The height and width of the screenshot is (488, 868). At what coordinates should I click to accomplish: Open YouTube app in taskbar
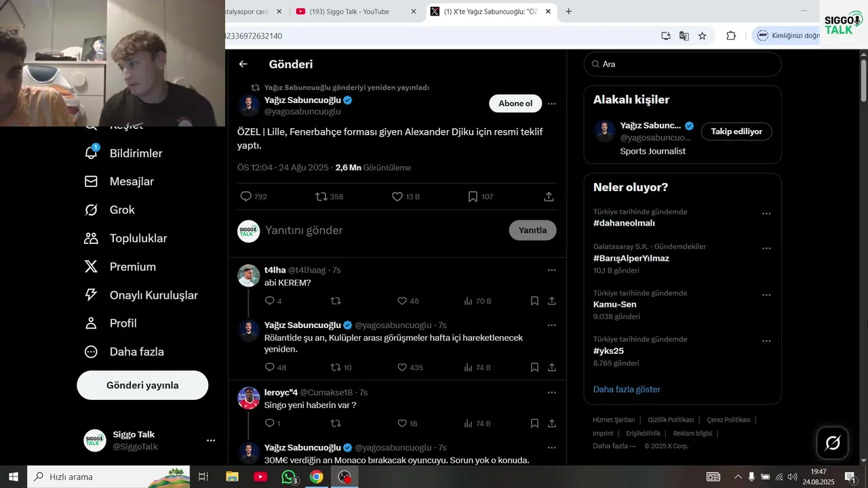pos(260,476)
